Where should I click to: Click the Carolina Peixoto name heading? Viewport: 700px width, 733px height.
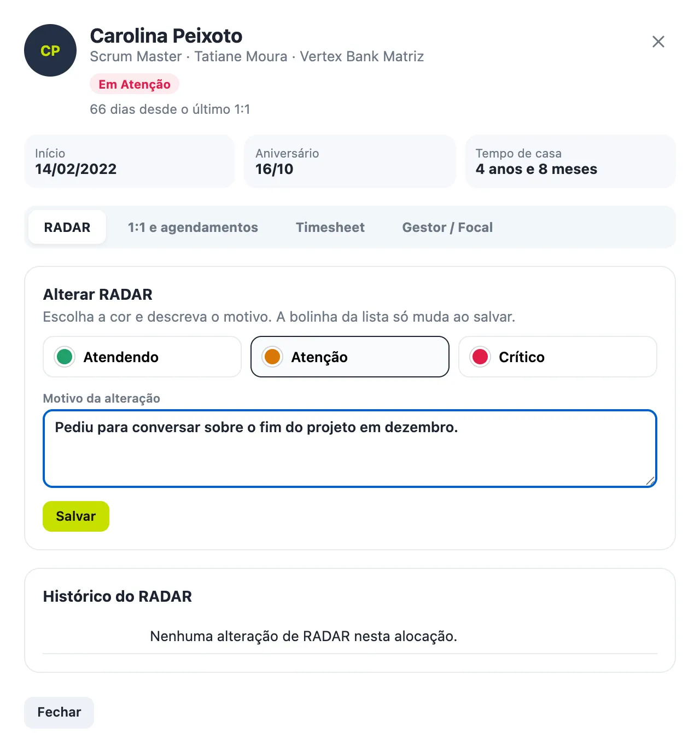[x=166, y=36]
